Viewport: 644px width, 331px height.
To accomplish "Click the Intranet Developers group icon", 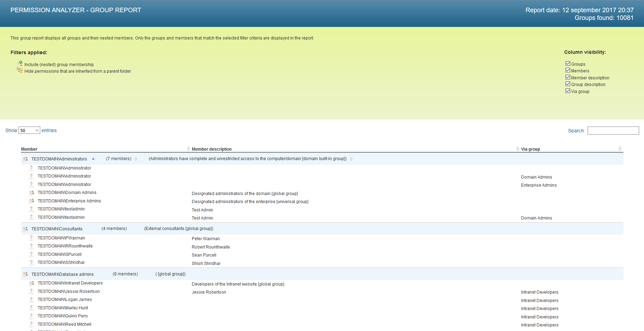I will pyautogui.click(x=31, y=283).
